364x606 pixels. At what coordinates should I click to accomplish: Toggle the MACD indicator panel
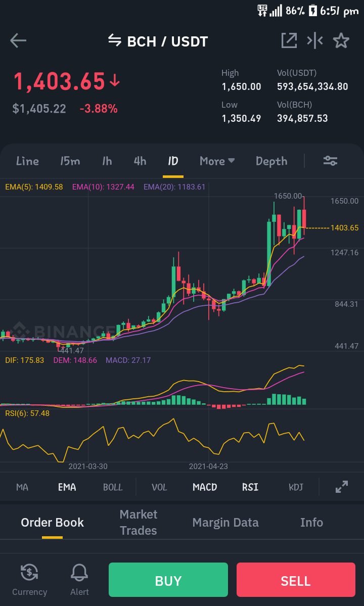coord(205,487)
